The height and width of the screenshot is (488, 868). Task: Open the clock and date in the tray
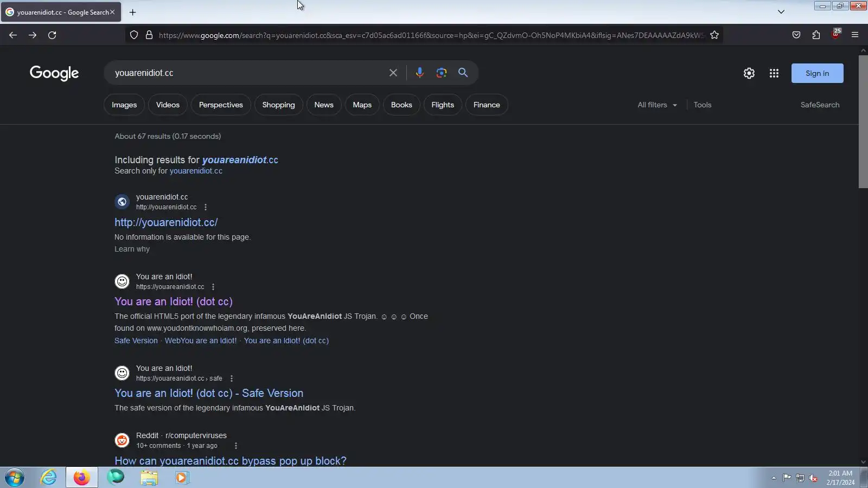point(840,478)
